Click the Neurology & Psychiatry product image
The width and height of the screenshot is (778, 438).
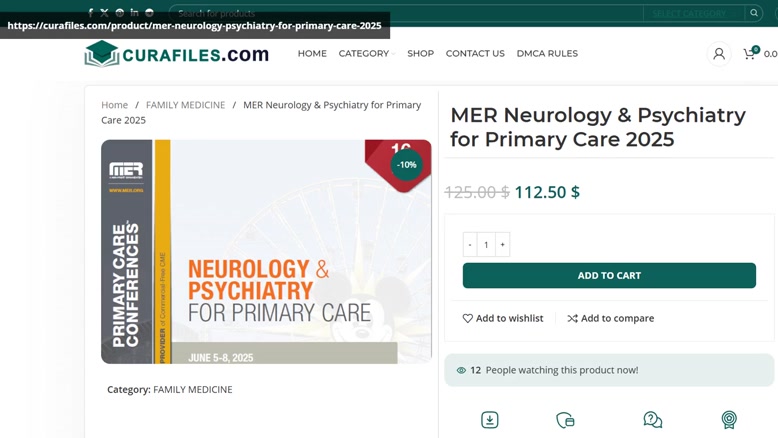[266, 251]
